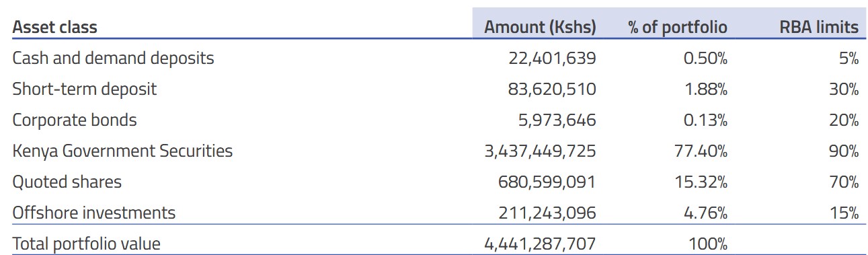Select the Asset class column header
Viewport: 868px width, 255px height.
[54, 28]
